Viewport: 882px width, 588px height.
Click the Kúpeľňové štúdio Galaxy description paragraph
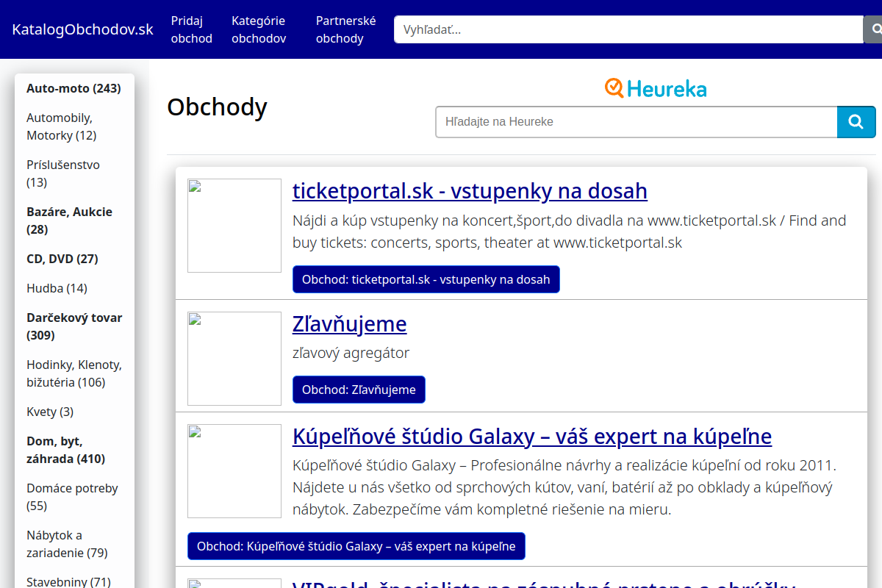pos(564,487)
